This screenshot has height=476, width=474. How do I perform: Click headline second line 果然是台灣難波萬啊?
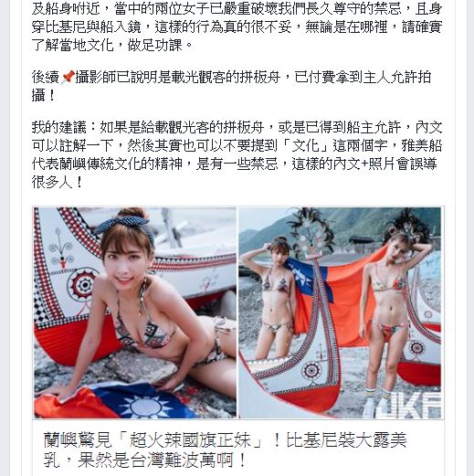tap(158, 460)
